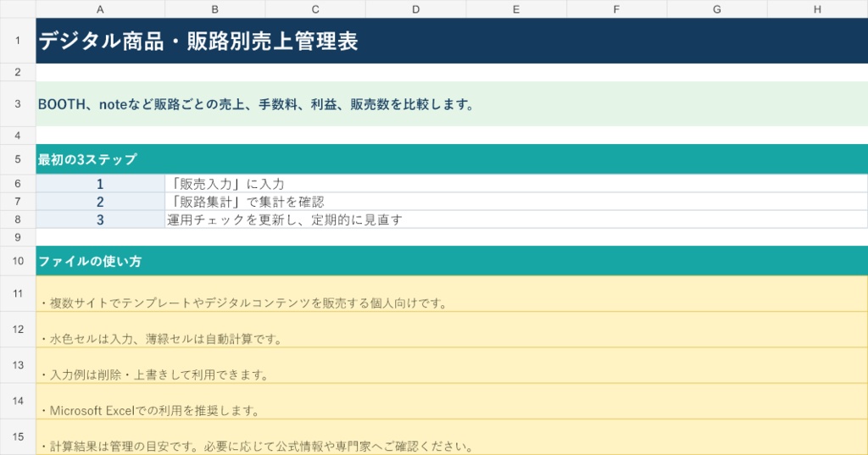868x455 pixels.
Task: Select row 1 header
Action: [x=18, y=41]
